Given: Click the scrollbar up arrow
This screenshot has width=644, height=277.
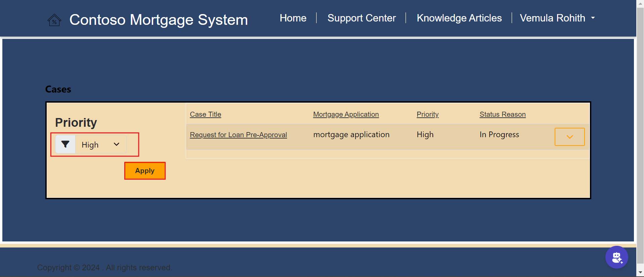Looking at the screenshot, I should click(640, 3).
